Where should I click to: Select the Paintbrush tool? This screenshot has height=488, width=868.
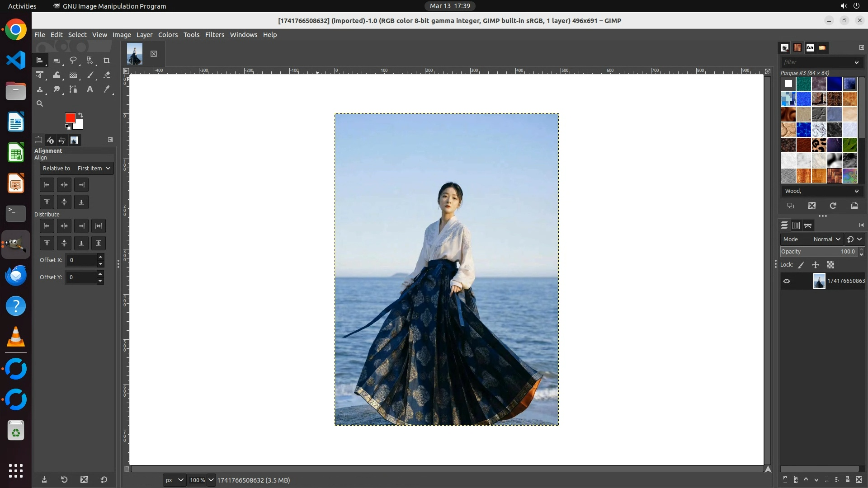point(90,75)
